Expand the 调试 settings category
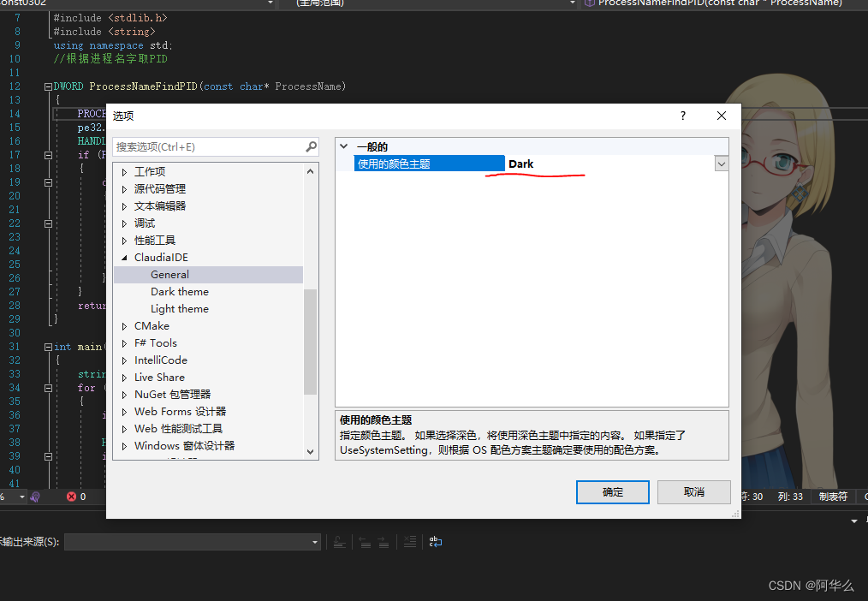 (x=124, y=223)
